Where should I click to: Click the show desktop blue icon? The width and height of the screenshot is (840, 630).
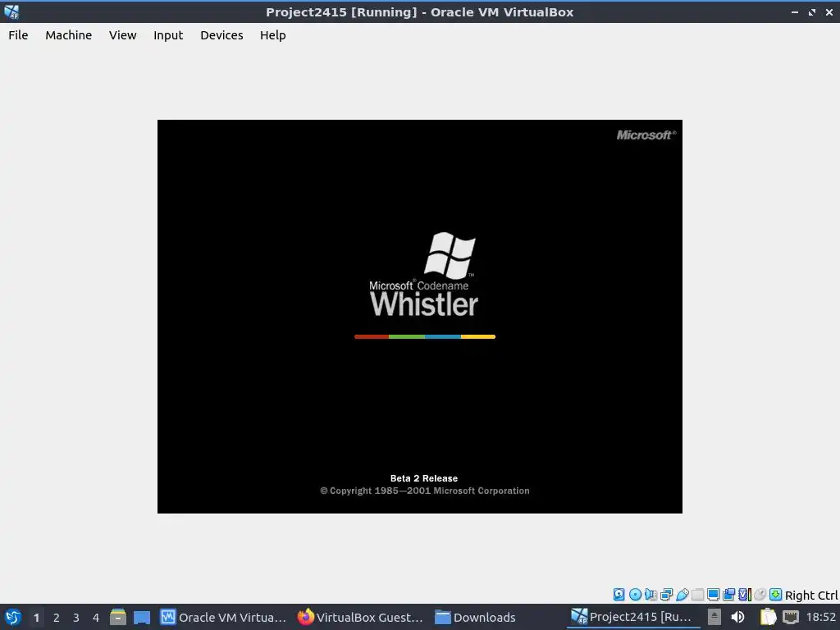pos(142,618)
